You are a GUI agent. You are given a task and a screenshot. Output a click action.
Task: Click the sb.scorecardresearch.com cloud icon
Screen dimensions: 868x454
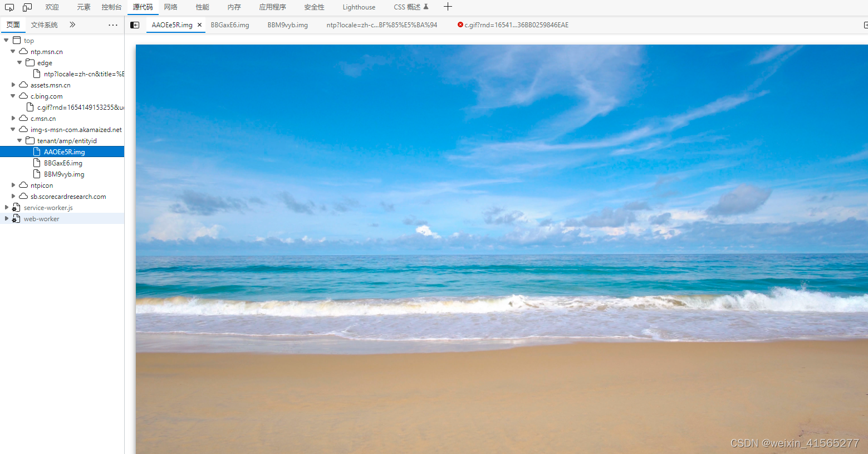23,196
